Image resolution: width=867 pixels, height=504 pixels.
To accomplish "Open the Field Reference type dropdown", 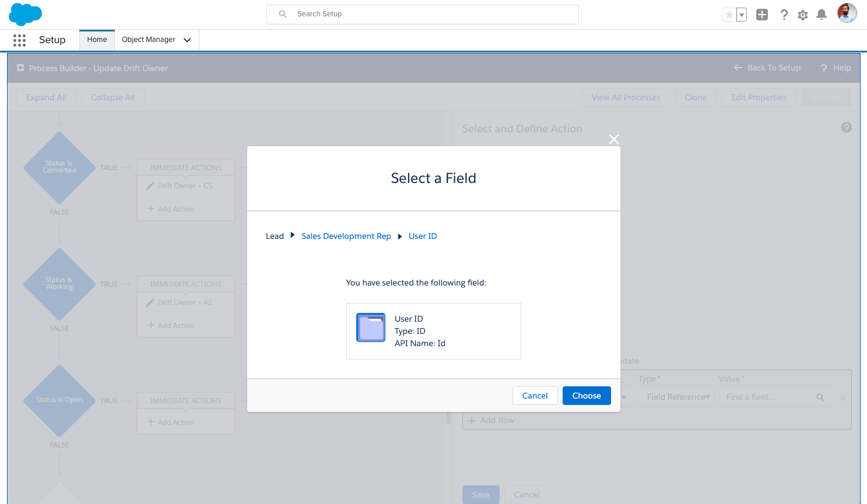I will [x=676, y=397].
